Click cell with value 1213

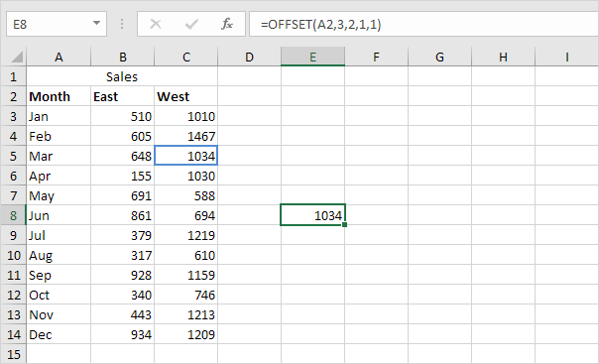(186, 315)
